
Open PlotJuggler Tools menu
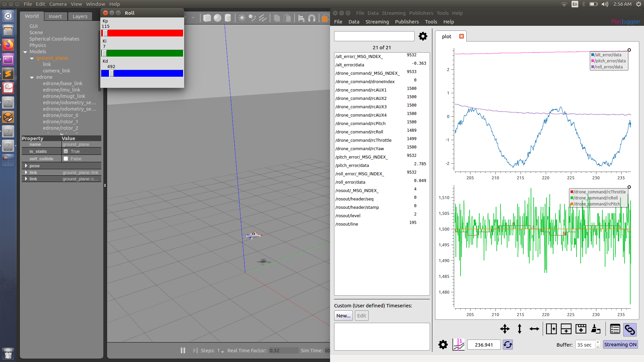[431, 22]
